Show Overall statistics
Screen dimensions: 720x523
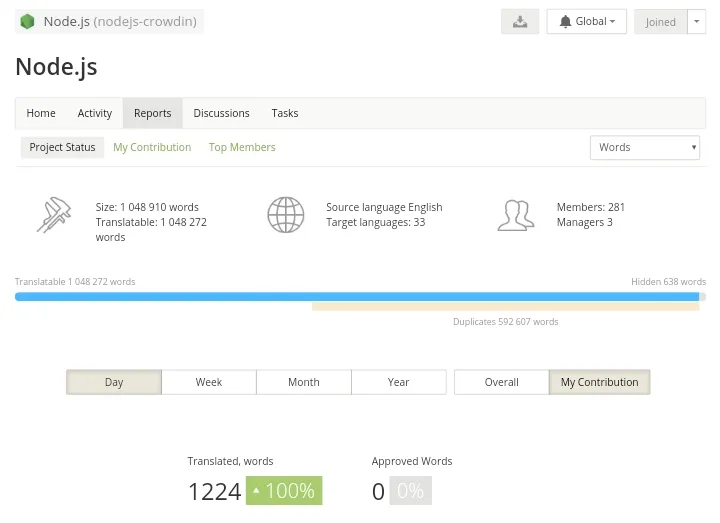(x=501, y=382)
